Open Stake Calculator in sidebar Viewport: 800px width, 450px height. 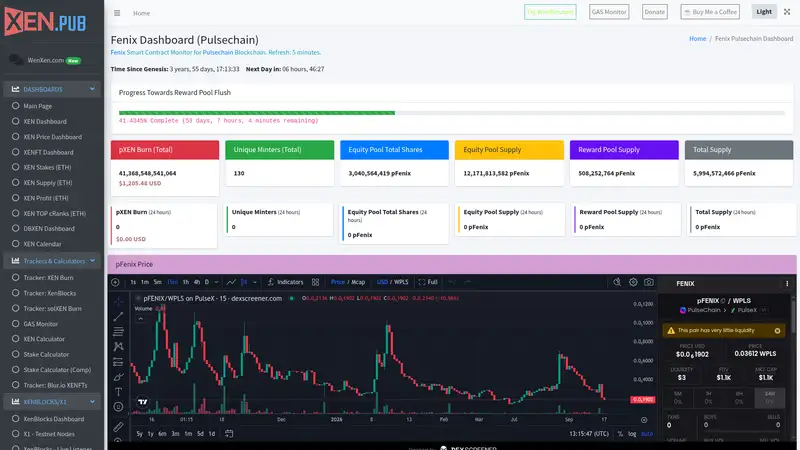pyautogui.click(x=46, y=354)
